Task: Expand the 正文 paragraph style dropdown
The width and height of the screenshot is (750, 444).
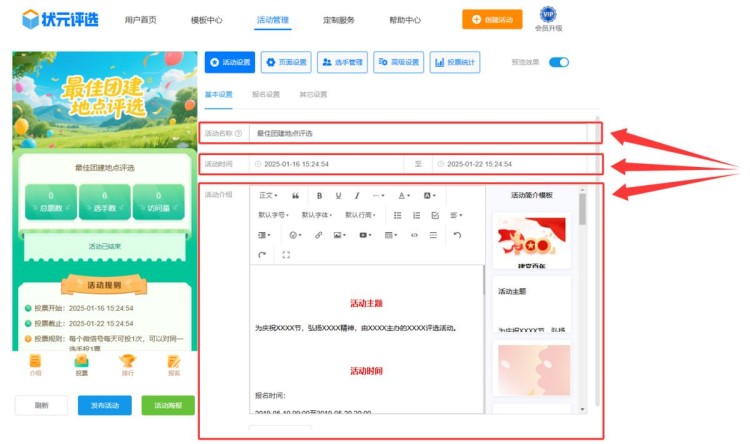Action: (268, 195)
